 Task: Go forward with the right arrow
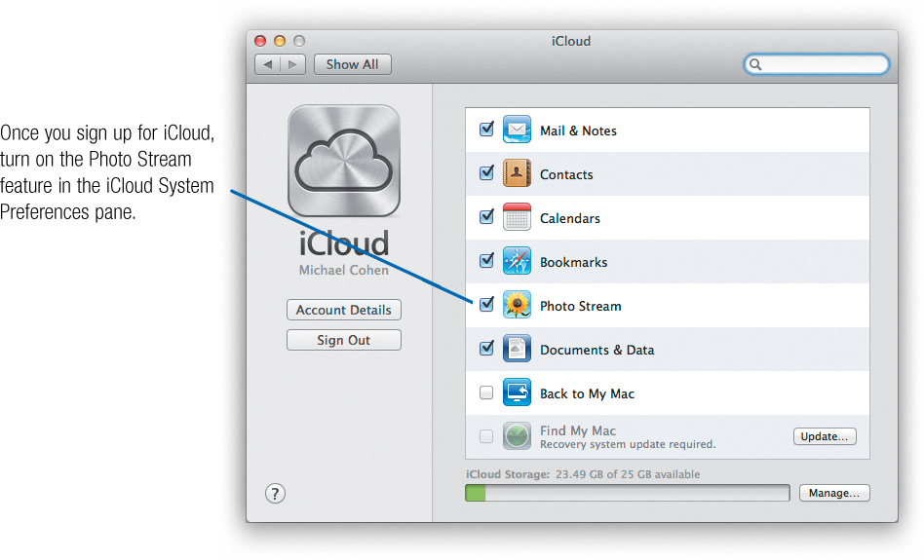pyautogui.click(x=292, y=64)
